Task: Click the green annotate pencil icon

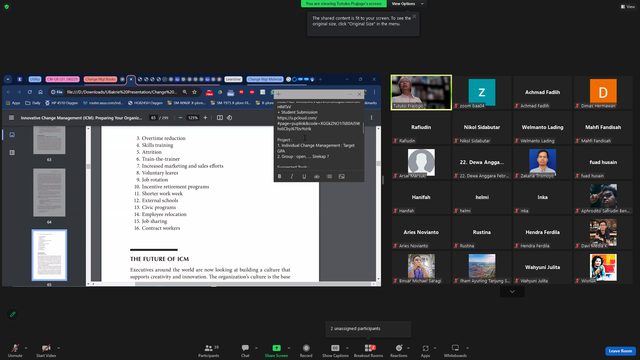Action: click(13, 314)
